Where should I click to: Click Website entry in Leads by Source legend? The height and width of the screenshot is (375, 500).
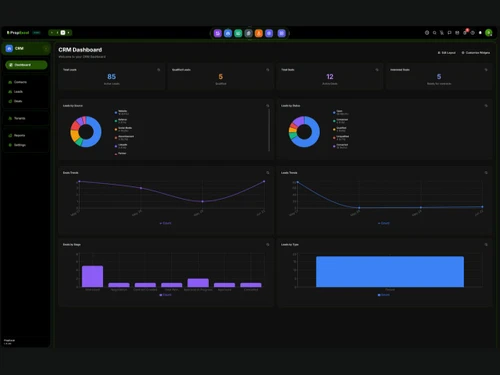click(122, 112)
